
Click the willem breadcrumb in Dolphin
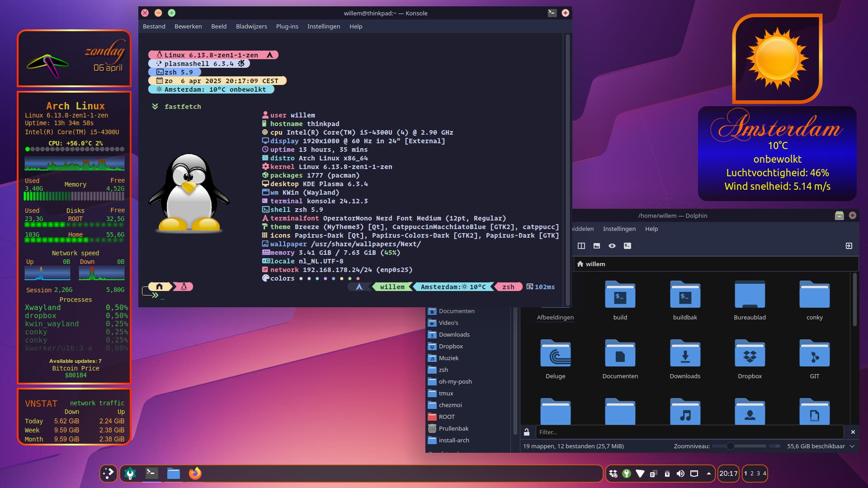(x=595, y=264)
